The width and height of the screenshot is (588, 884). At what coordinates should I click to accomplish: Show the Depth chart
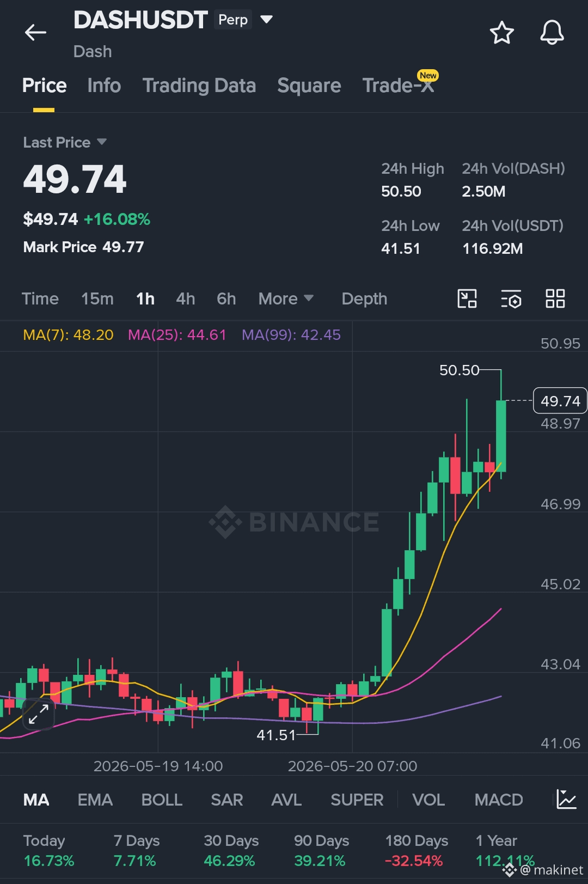click(x=364, y=298)
